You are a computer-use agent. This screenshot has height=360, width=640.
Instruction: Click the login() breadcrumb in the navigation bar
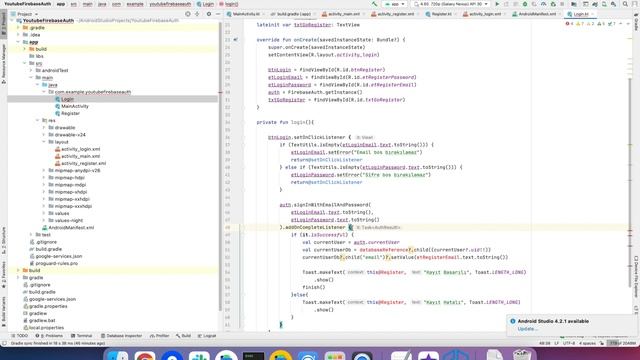click(229, 4)
